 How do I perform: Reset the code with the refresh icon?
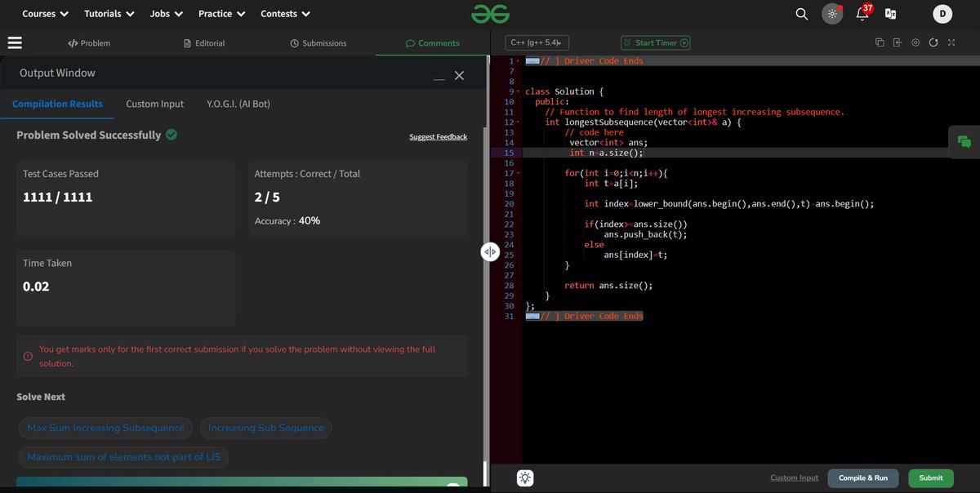point(933,42)
